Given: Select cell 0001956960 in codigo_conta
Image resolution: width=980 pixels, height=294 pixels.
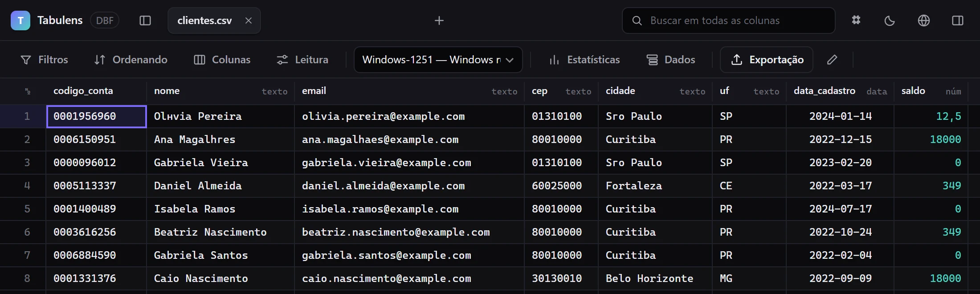Looking at the screenshot, I should click(x=96, y=116).
